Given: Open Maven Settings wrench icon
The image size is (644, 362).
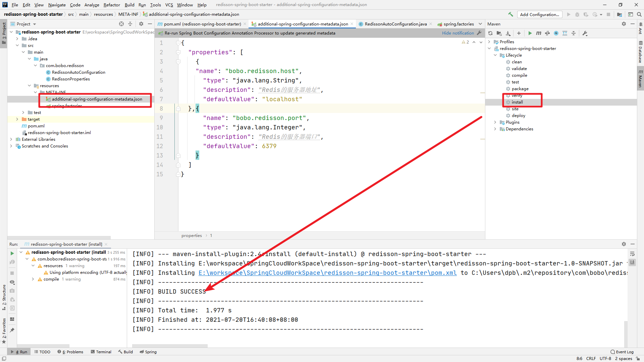Looking at the screenshot, I should (x=585, y=33).
